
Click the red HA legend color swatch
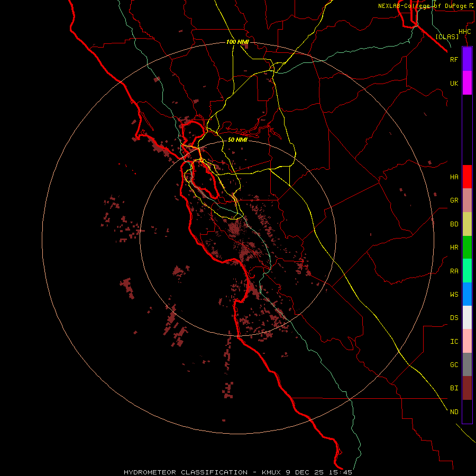tap(467, 177)
